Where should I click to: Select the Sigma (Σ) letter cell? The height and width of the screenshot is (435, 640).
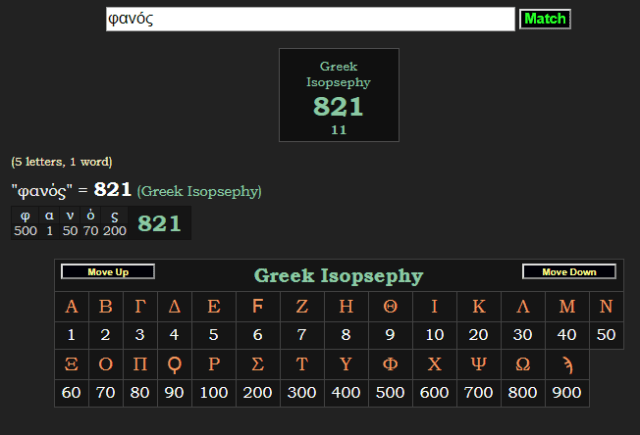point(257,364)
